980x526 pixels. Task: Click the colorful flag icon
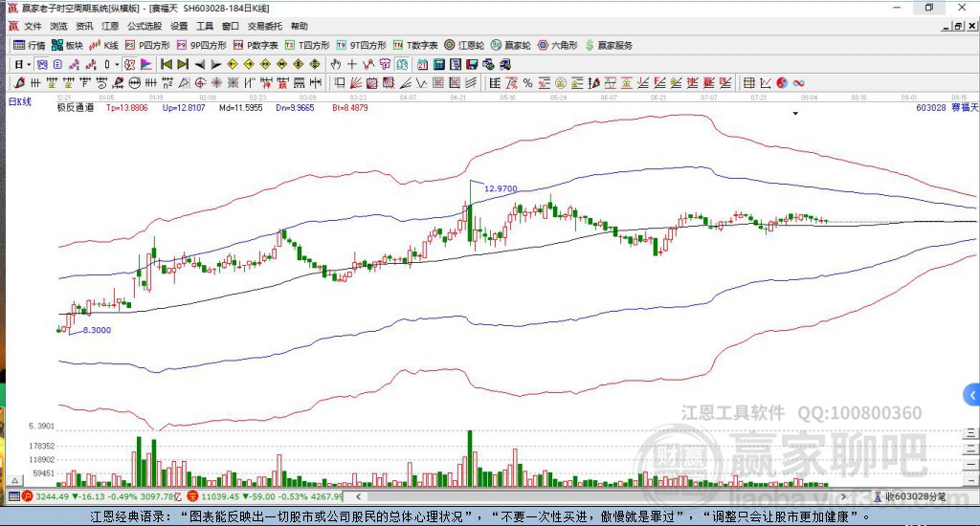146,64
